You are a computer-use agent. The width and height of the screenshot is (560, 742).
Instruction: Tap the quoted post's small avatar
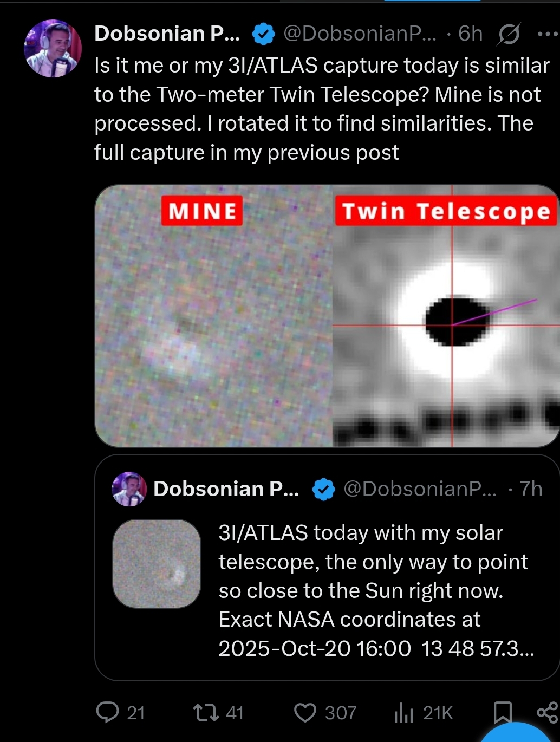click(129, 489)
